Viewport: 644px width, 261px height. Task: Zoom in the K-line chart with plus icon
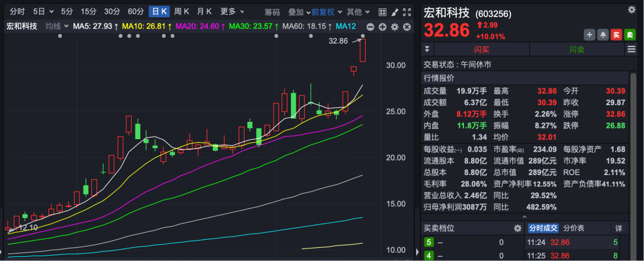click(x=382, y=27)
